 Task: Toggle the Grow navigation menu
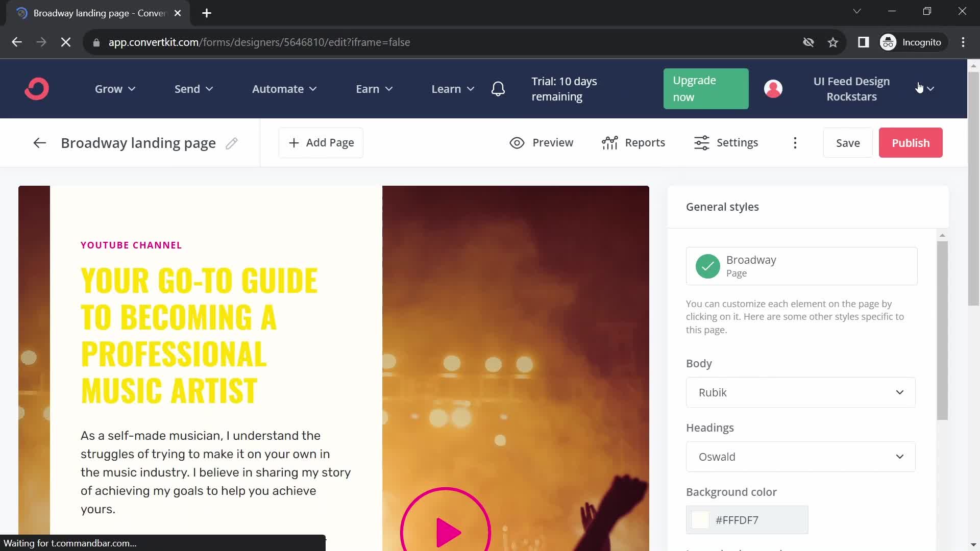click(114, 88)
